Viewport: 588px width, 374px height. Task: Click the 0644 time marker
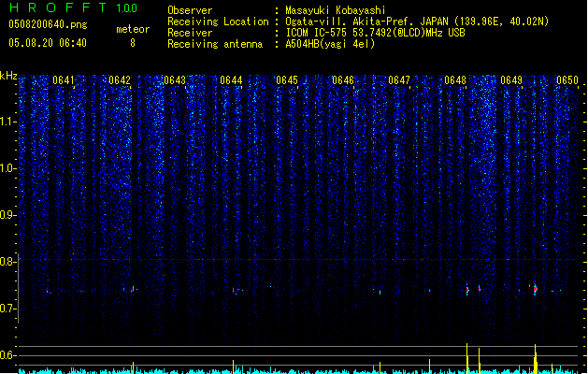tap(231, 80)
